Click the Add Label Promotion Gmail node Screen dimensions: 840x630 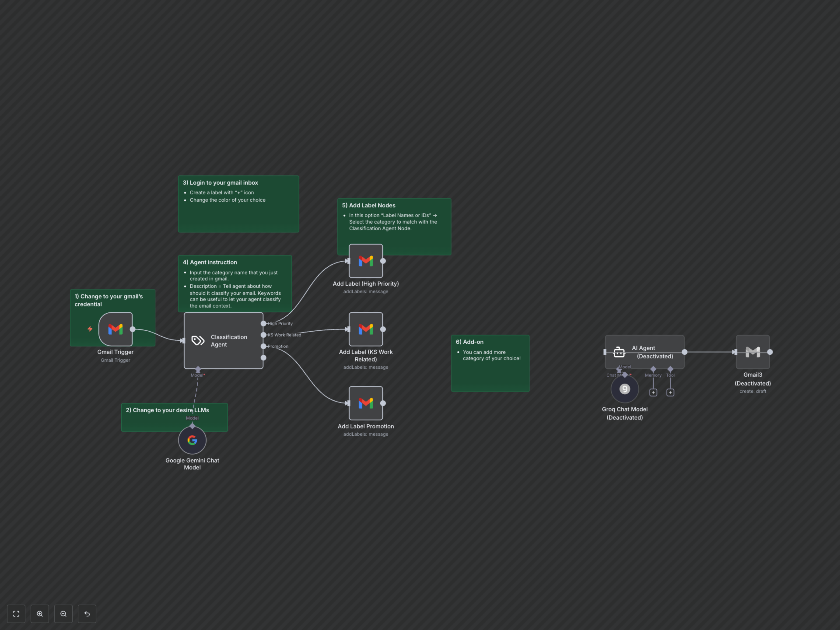(x=366, y=403)
